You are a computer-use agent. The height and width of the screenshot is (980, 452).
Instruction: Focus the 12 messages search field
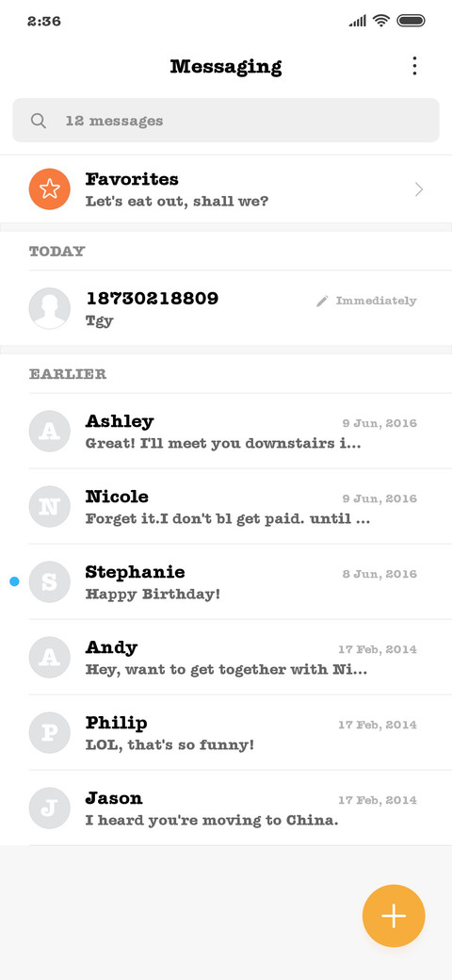coord(226,120)
